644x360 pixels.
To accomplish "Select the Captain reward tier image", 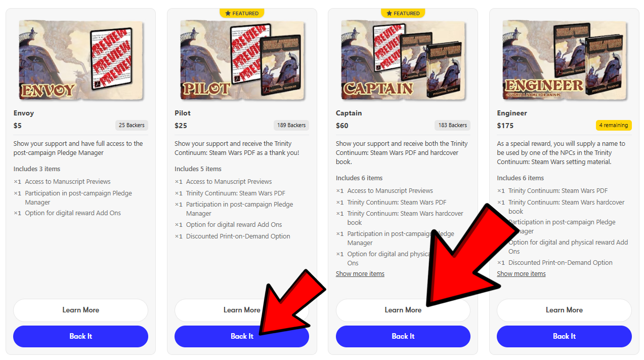I will click(x=403, y=60).
